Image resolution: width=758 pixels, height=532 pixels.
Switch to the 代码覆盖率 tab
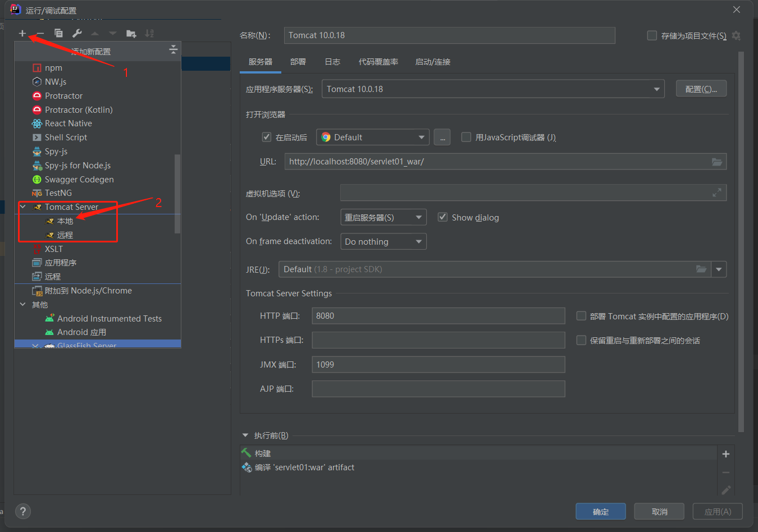[x=378, y=62]
